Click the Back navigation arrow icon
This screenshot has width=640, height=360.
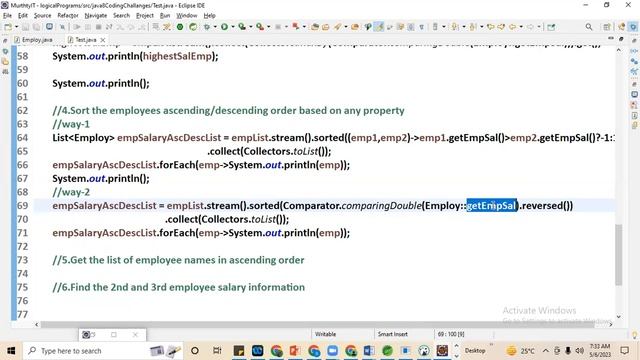pos(512,27)
